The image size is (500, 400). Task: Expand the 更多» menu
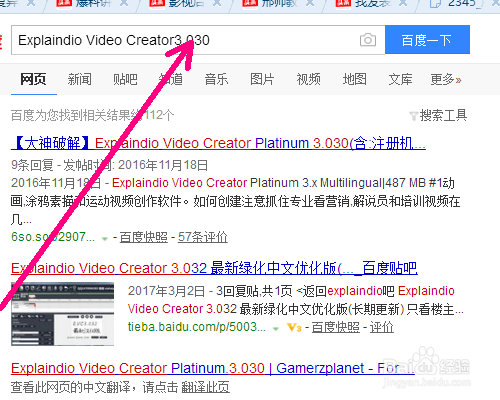tap(446, 79)
